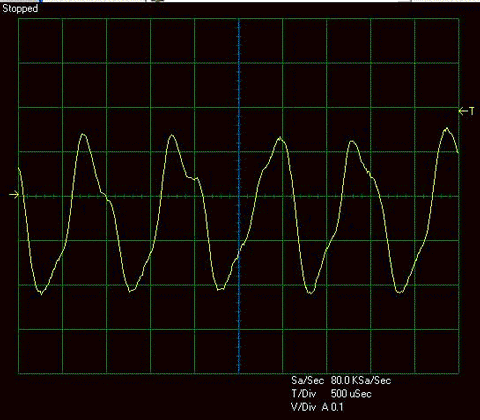This screenshot has width=480, height=420.
Task: Click the leftmost positive peak of the waveform
Action: point(83,134)
